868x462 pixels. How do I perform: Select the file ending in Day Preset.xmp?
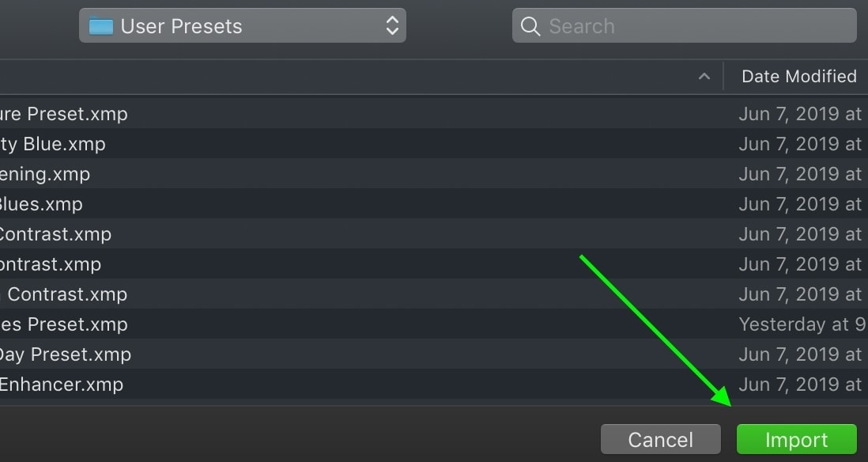click(434, 354)
